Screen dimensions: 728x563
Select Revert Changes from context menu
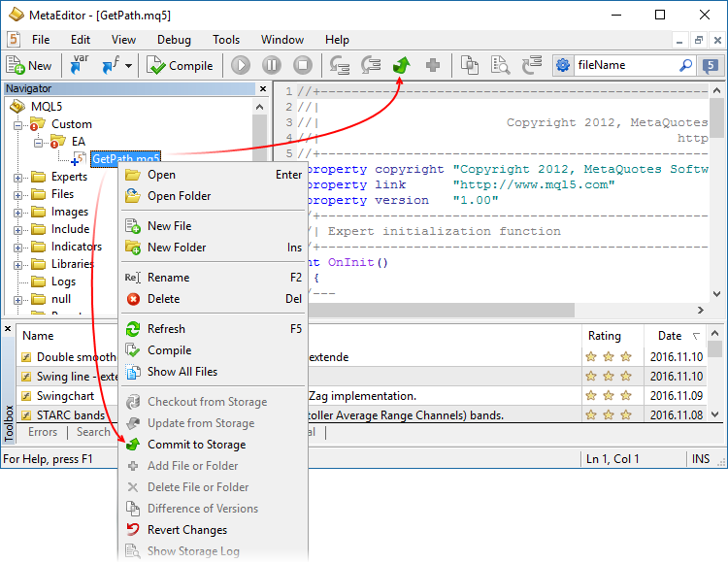pyautogui.click(x=186, y=530)
